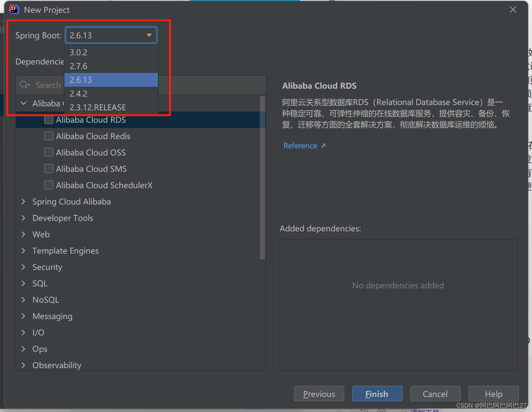Choose version 2.7.6 from the list
Viewport: 532px width, 412px height.
(x=111, y=66)
